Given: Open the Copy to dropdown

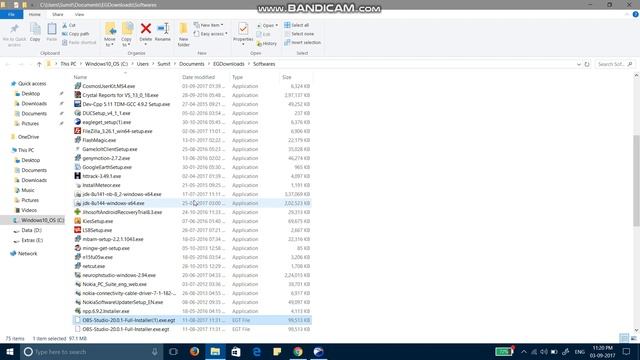Looking at the screenshot, I should click(x=127, y=35).
